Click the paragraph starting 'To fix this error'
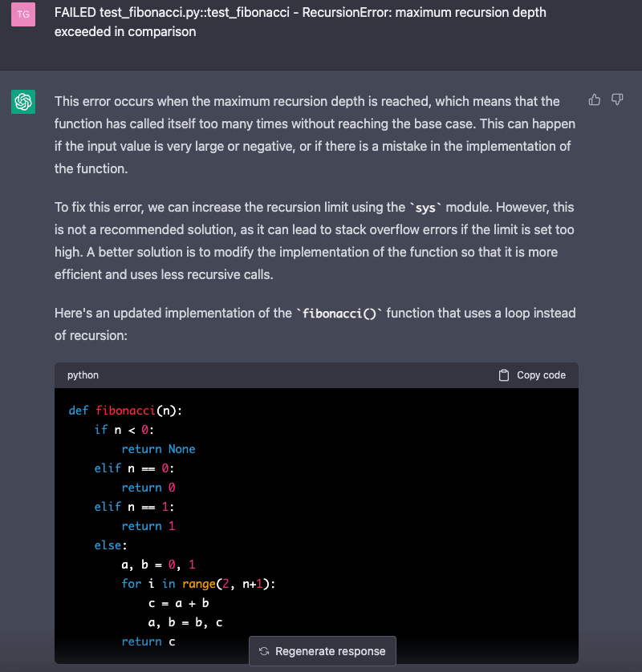The image size is (642, 672). (x=315, y=241)
